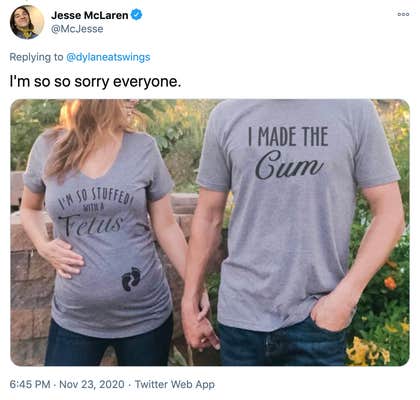Screen dimensions: 420x400
Task: Open the @McJesse handle link
Action: tap(77, 29)
